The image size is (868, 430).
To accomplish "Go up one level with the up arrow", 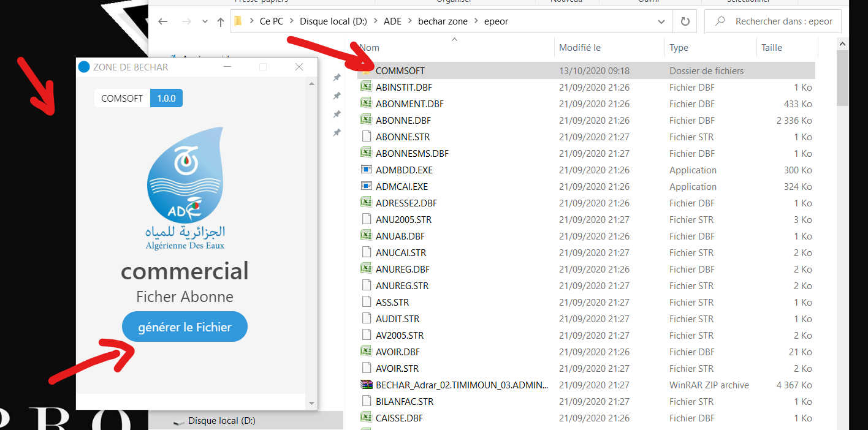I will coord(220,21).
